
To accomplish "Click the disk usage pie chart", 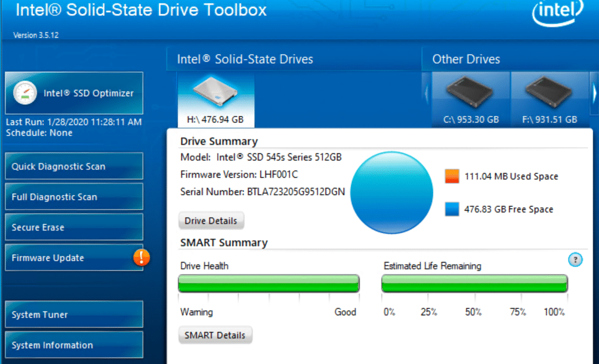I will (x=391, y=193).
